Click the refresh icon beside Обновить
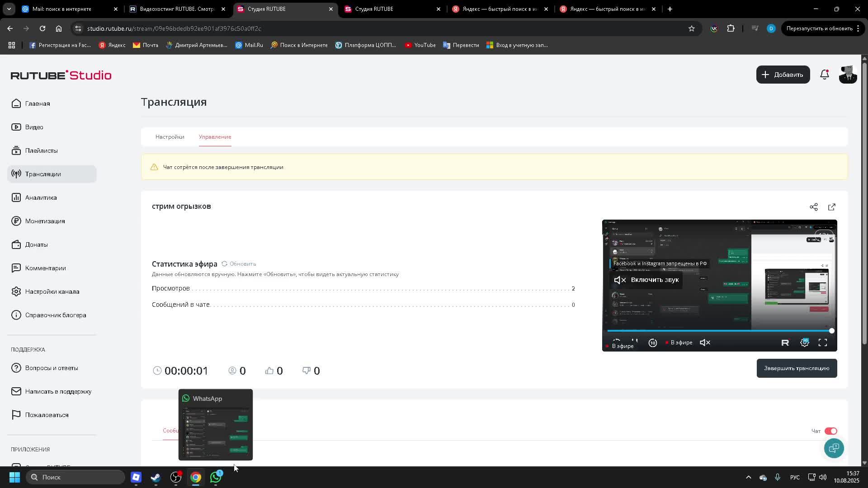Image resolution: width=868 pixels, height=488 pixels. [x=224, y=264]
